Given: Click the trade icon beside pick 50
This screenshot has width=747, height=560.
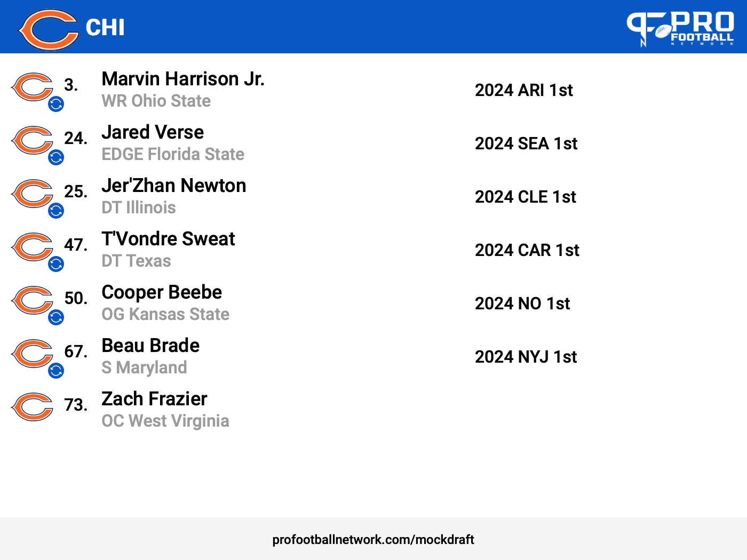Looking at the screenshot, I should (x=56, y=317).
